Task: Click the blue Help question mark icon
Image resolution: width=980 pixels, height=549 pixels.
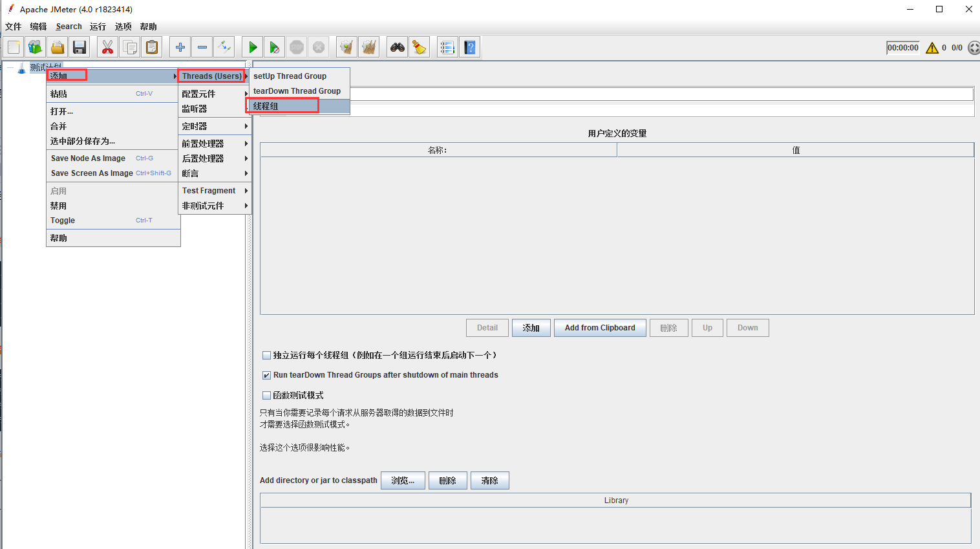Action: click(470, 47)
